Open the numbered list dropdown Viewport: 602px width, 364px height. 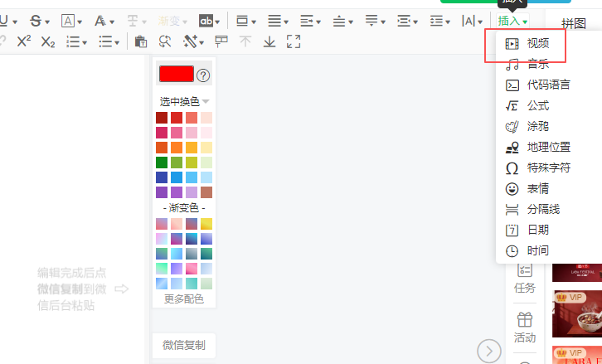tap(76, 41)
